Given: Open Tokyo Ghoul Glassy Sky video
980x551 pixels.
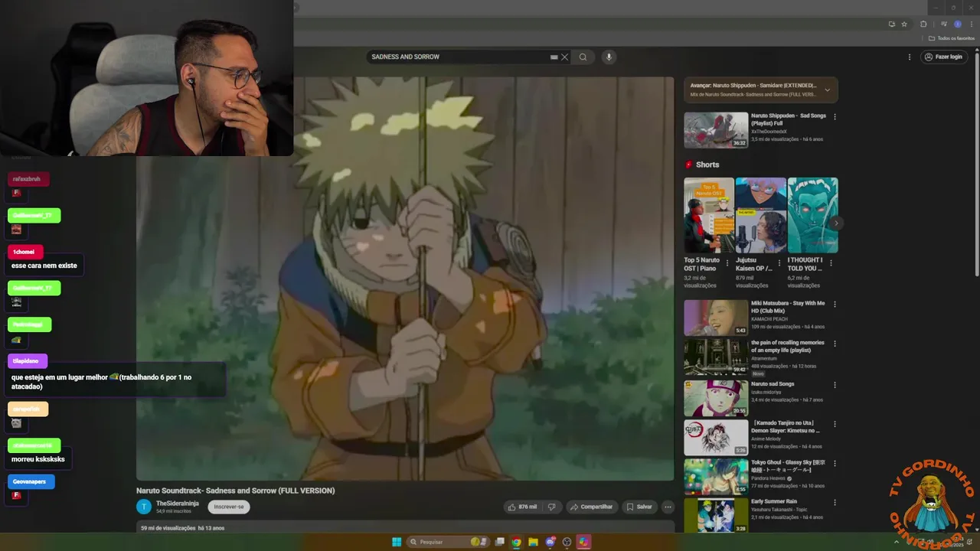Looking at the screenshot, I should click(716, 476).
